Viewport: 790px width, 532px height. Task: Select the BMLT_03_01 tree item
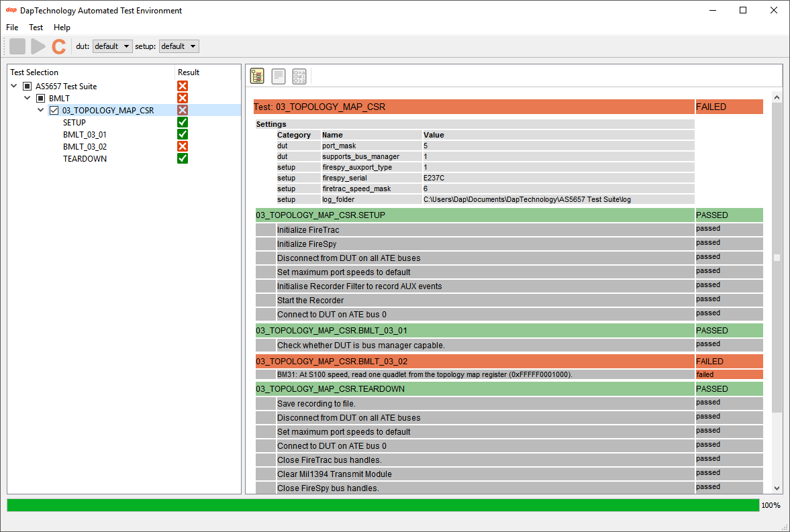click(85, 135)
